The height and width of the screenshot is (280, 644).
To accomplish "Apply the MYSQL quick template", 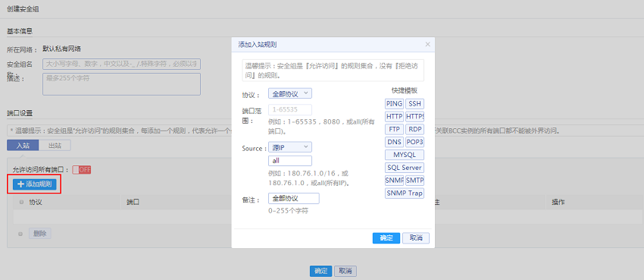I will click(x=405, y=155).
